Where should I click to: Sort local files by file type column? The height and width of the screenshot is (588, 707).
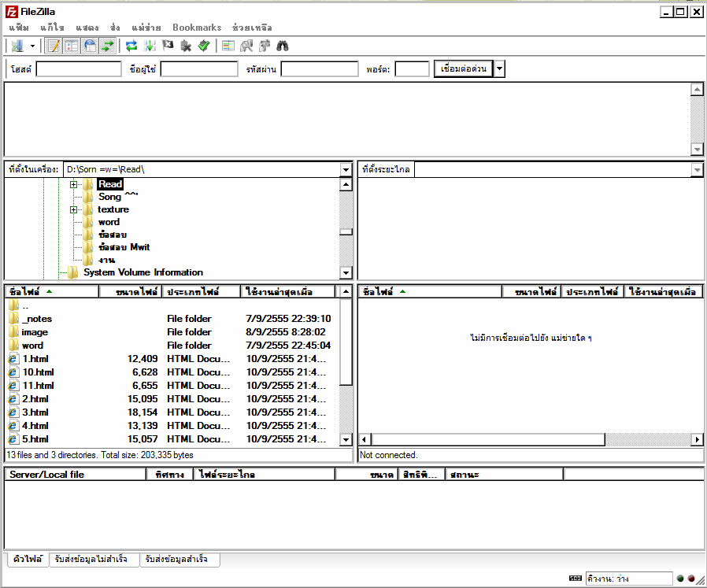pos(201,292)
